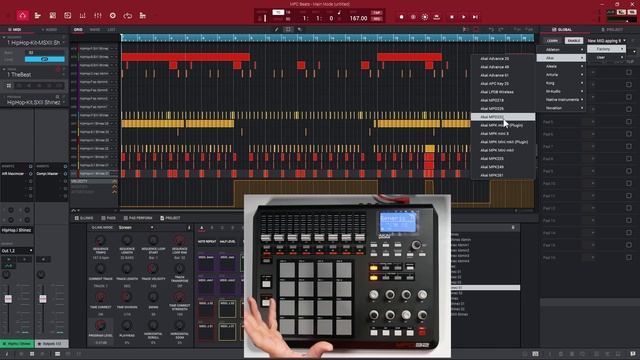Viewport: 640px width, 360px height.
Task: Toggle the metronome icon near the tempo
Action: point(339,13)
